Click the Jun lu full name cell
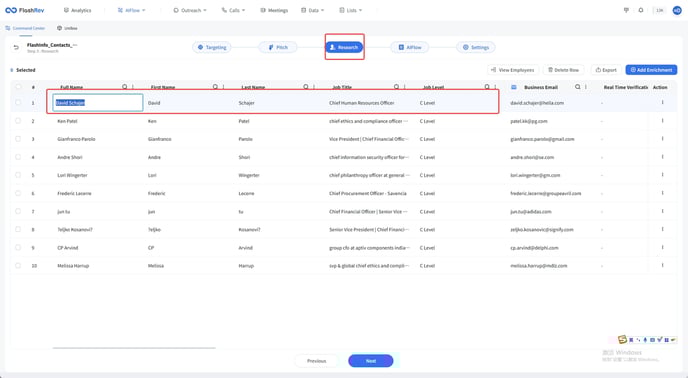Viewport: 688px width, 378px height. coord(64,212)
